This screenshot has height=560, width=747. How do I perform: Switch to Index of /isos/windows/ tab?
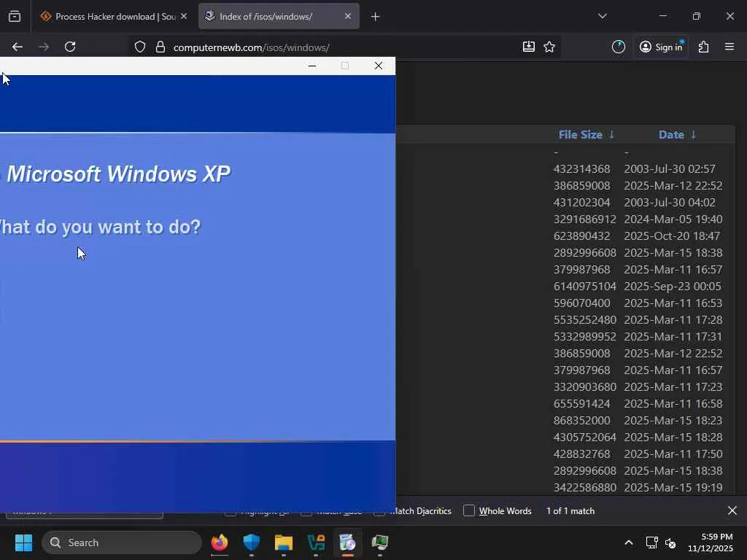[279, 17]
